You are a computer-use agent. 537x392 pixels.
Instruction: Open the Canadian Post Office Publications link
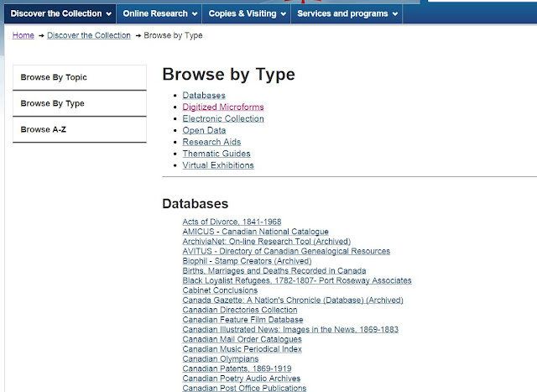click(244, 388)
